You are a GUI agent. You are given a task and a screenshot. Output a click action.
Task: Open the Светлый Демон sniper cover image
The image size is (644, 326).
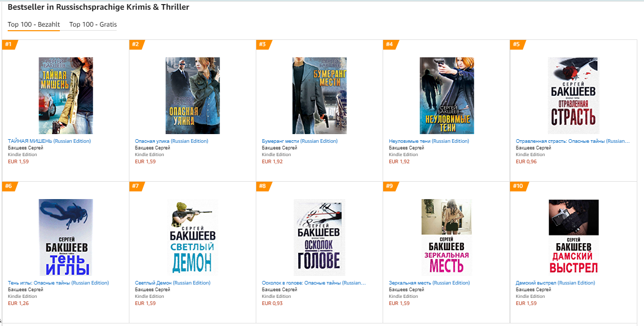point(193,237)
